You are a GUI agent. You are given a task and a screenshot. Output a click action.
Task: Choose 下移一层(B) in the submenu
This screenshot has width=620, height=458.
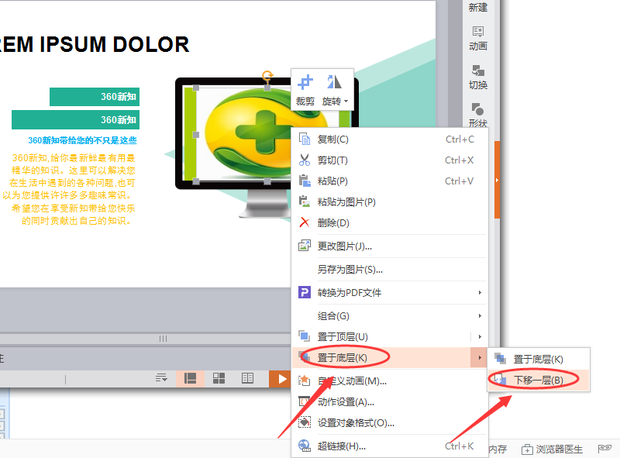click(x=539, y=380)
